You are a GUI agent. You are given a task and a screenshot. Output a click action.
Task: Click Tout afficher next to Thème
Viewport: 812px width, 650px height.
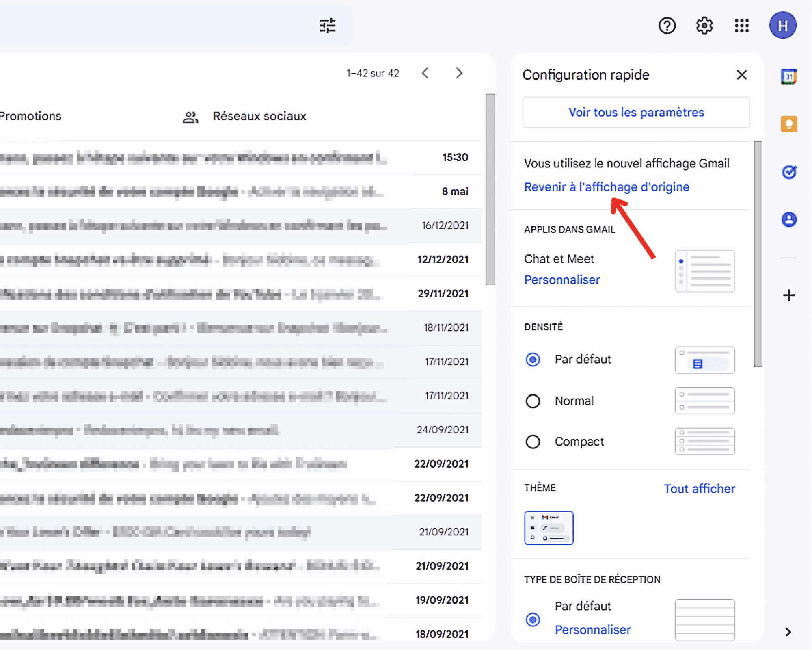(699, 489)
